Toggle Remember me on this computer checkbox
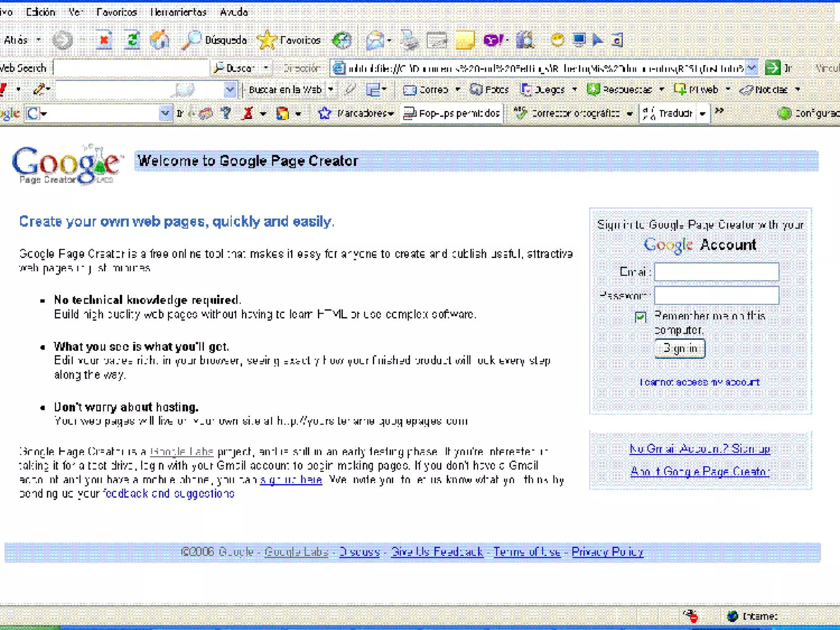The width and height of the screenshot is (840, 630). point(640,317)
